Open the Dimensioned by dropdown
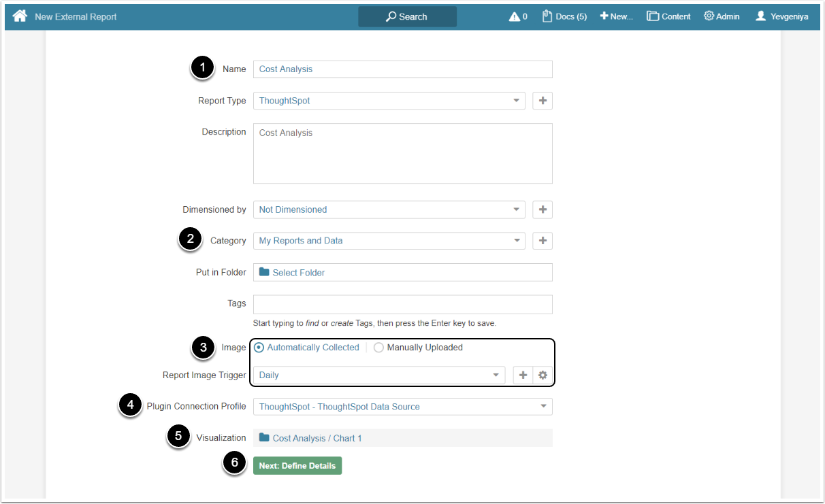Screen dimensions: 825x504 517,209
